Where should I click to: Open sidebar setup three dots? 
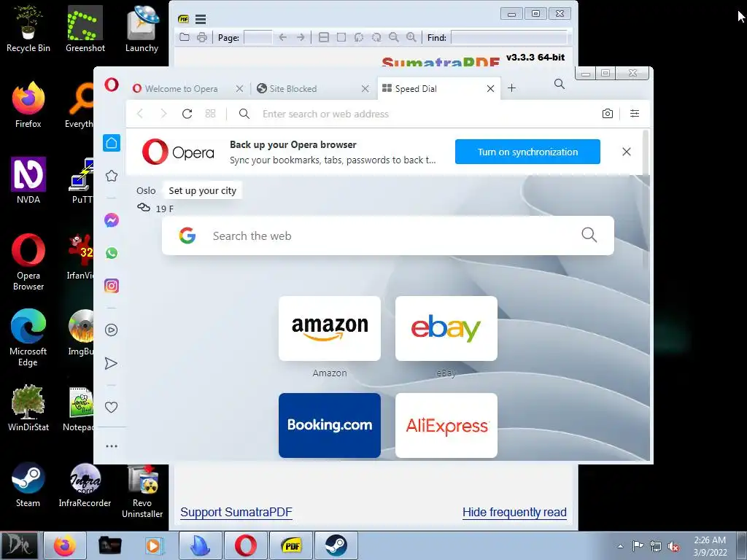tap(112, 446)
